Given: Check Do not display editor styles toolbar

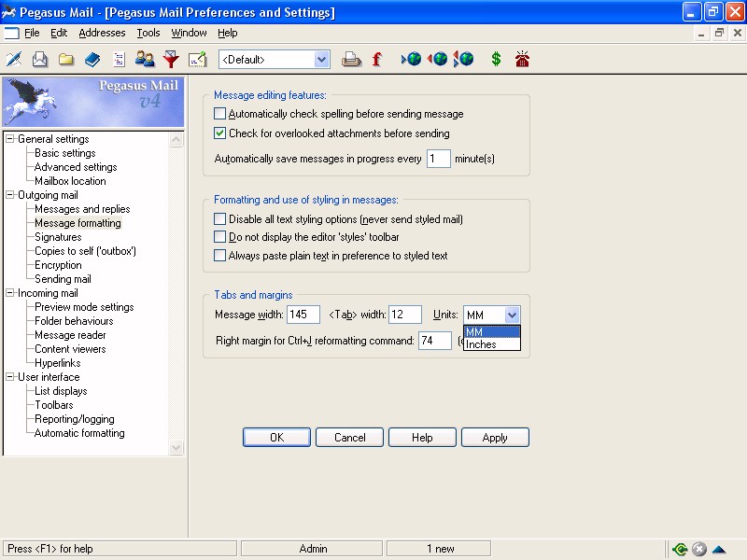Looking at the screenshot, I should pos(219,237).
